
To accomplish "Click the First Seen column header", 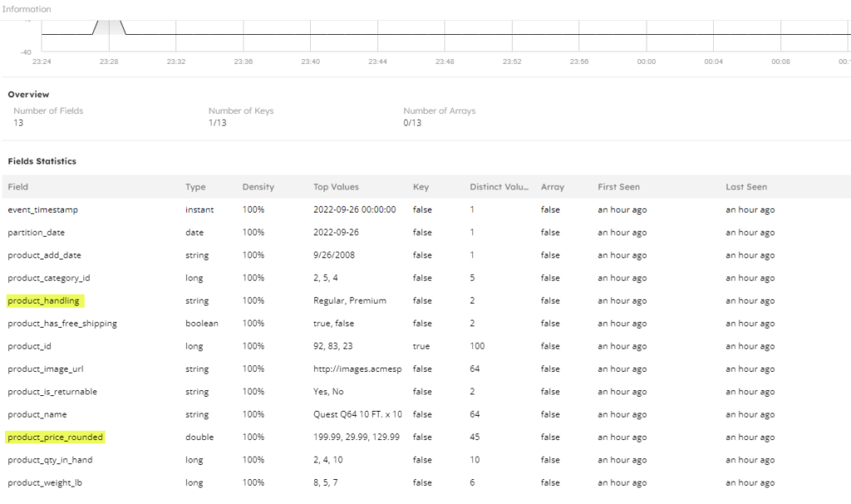I will pos(618,187).
